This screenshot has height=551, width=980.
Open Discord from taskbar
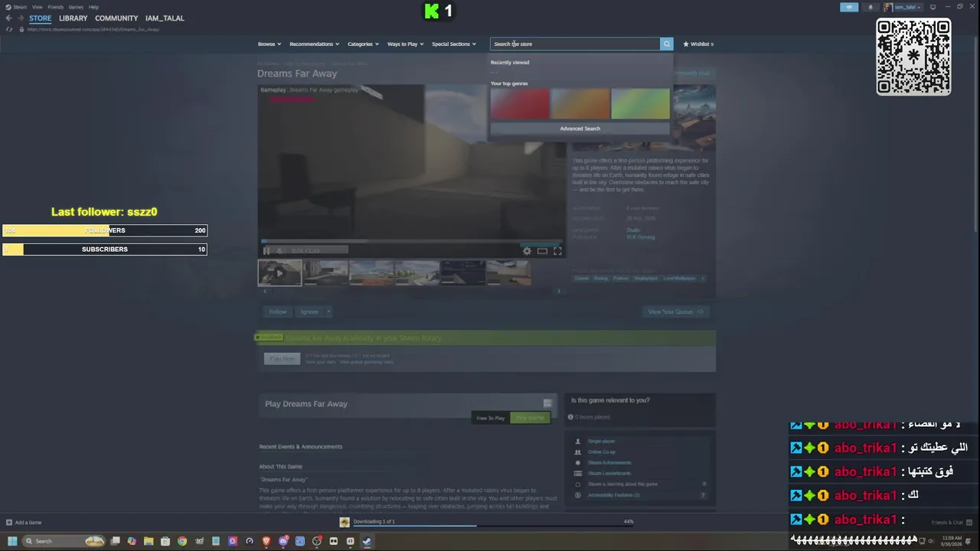click(x=283, y=541)
